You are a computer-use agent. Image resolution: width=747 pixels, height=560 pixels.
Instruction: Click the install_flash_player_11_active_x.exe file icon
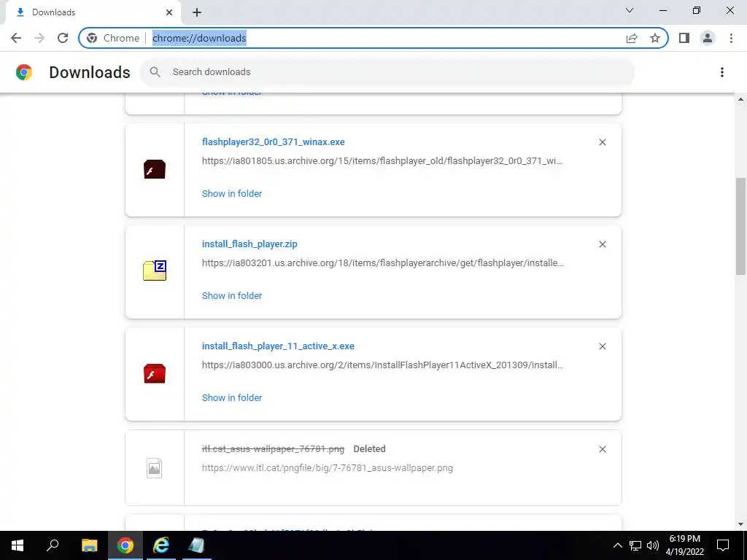click(x=155, y=374)
